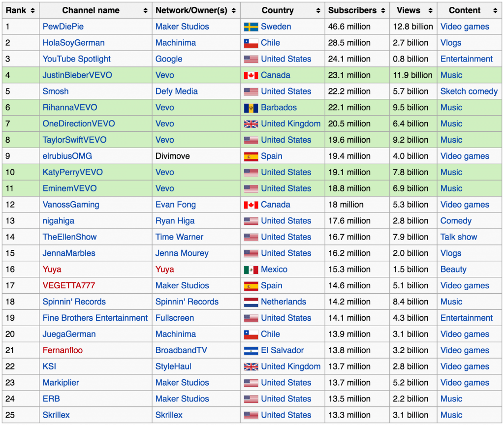
Task: Click the Fullscreen network link
Action: click(x=175, y=318)
